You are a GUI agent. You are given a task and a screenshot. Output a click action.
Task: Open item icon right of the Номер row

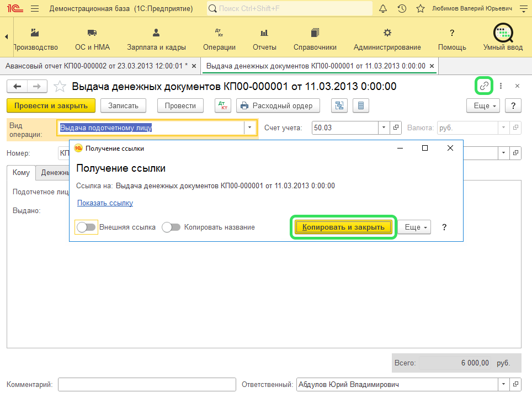(515, 153)
